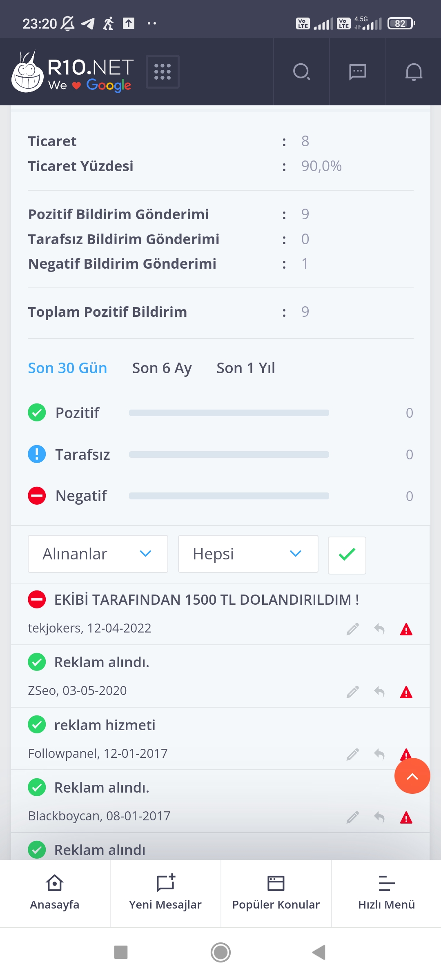Screen dimensions: 441x980
Task: Report the tekjokers feedback warning triangle
Action: tap(406, 629)
